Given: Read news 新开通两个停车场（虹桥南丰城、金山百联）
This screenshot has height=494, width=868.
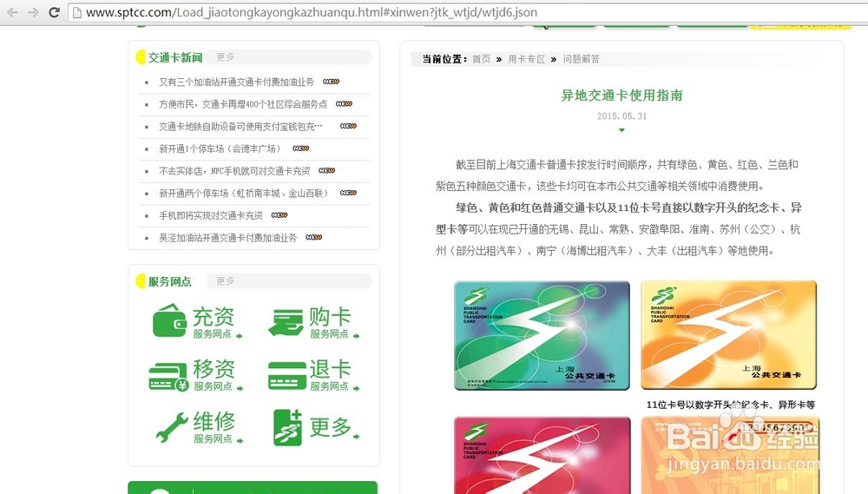Looking at the screenshot, I should click(x=245, y=193).
